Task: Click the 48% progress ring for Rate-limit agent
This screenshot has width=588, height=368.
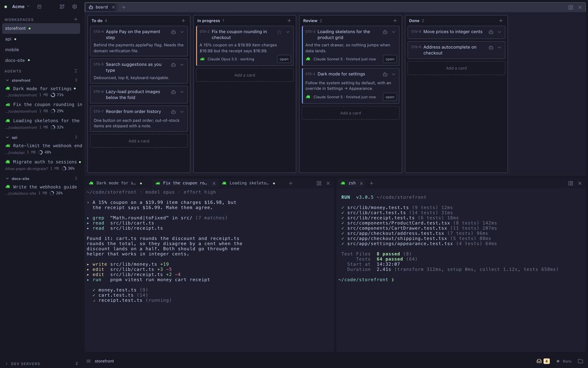Action: point(41,152)
